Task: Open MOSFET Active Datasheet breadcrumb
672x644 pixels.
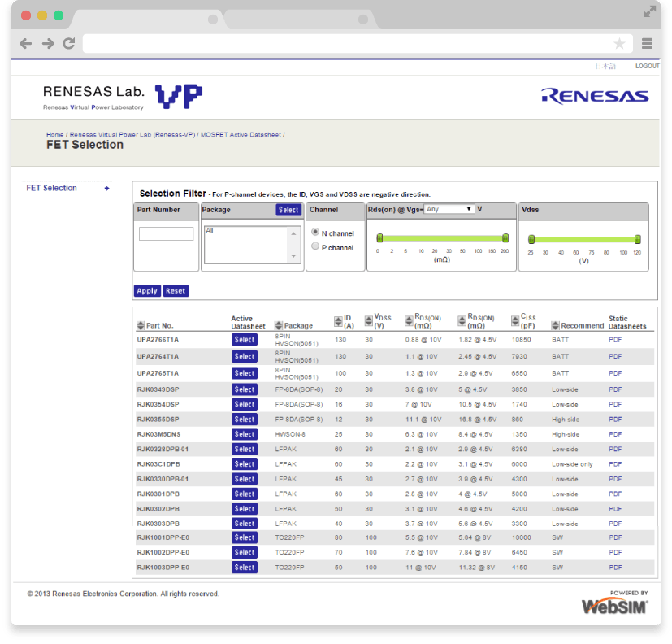Action: 241,135
